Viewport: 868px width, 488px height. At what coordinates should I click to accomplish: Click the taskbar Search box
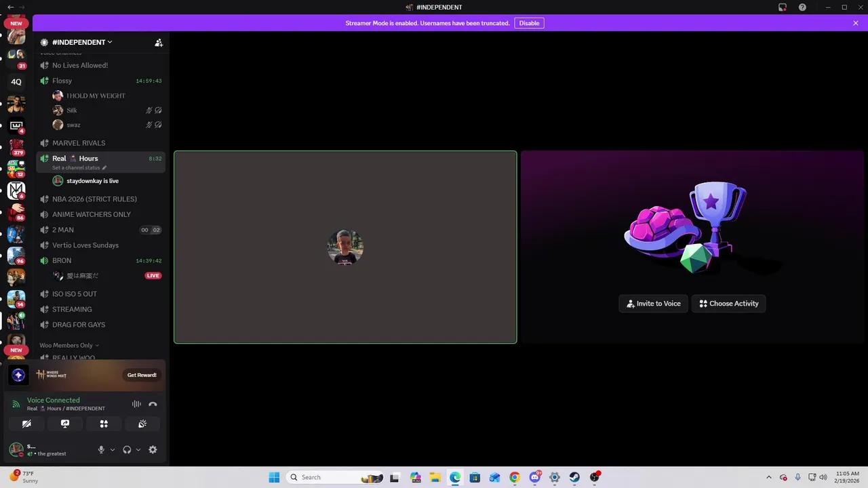(336, 477)
